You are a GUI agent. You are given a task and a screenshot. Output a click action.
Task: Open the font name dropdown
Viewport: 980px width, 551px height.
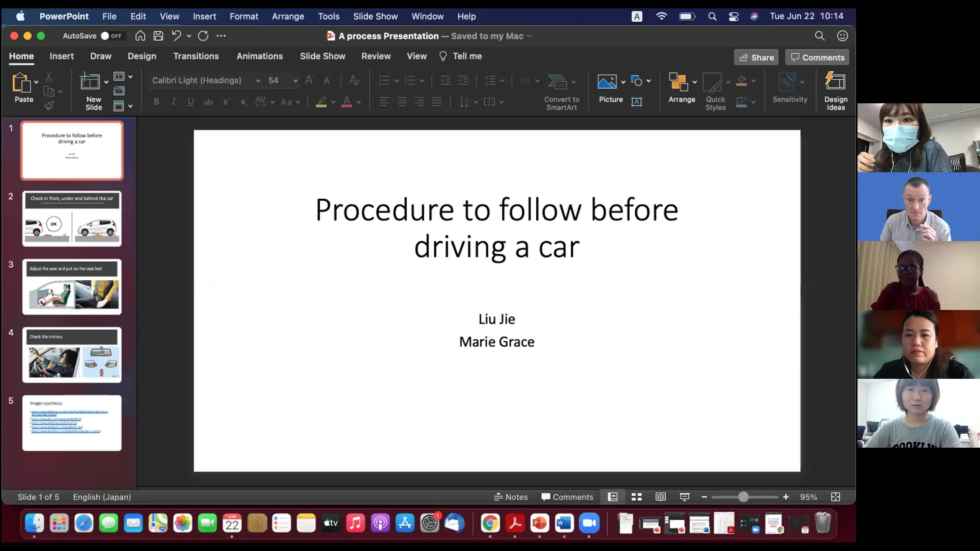(x=258, y=81)
